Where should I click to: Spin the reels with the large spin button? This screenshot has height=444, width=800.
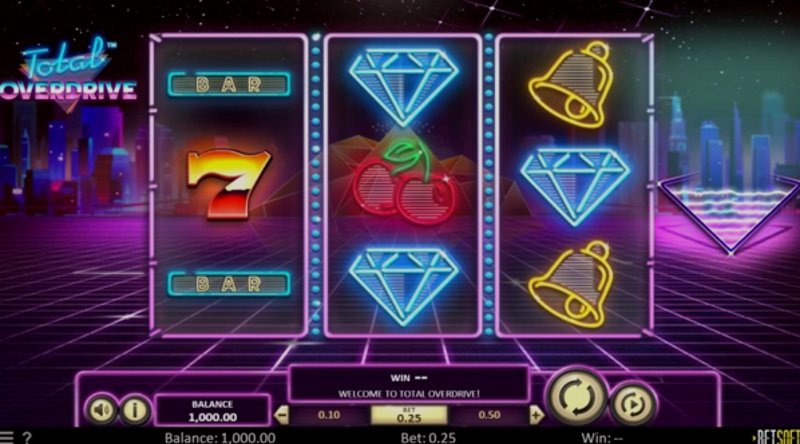[x=577, y=397]
